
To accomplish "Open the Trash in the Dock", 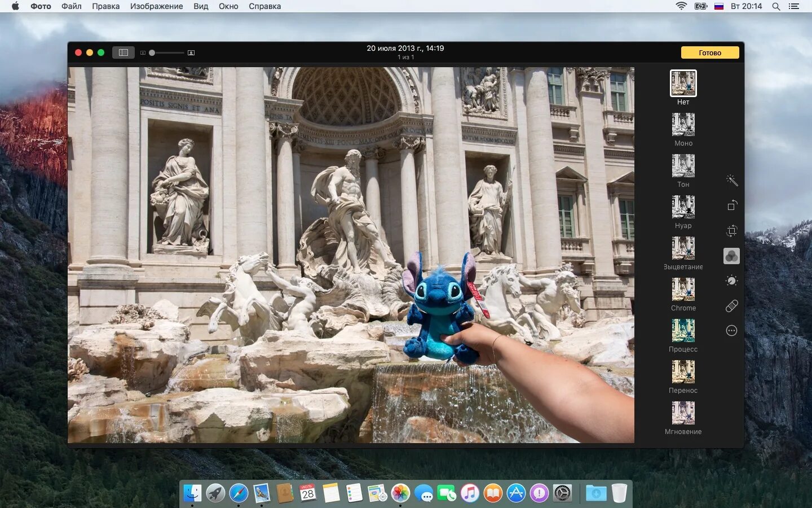I will (x=619, y=493).
